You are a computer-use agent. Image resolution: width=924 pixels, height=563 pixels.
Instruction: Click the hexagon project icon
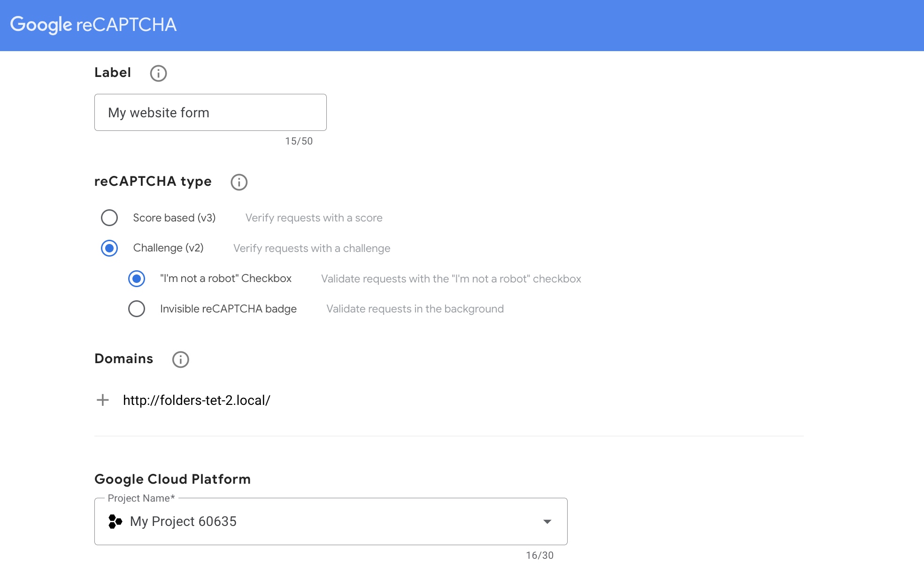coord(115,521)
